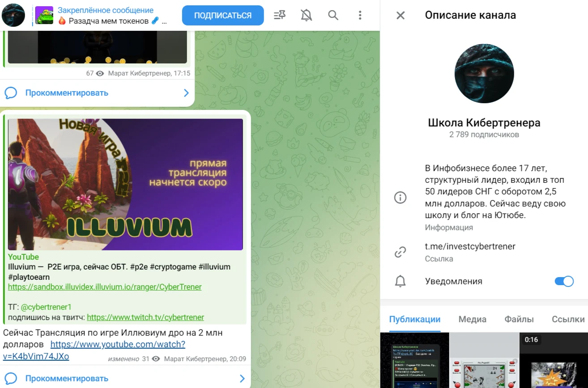Click the YouTube preview title
This screenshot has height=388, width=588.
pyautogui.click(x=23, y=257)
